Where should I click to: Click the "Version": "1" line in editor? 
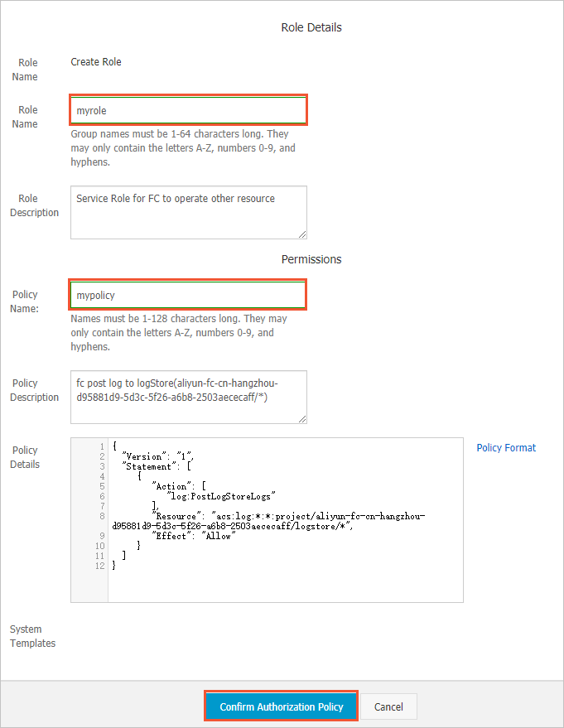pyautogui.click(x=158, y=456)
